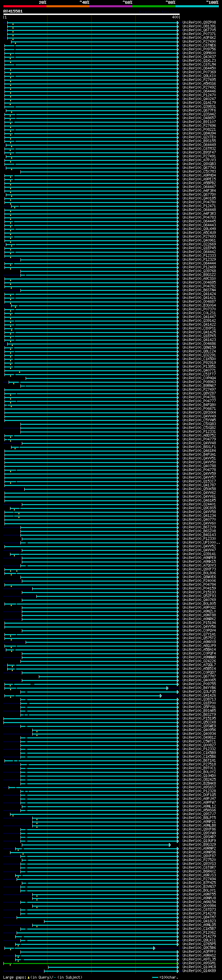This screenshot has height=980, width=222.
Task: Select the UniRef100_Q677F6 label
Action: pos(199,110)
